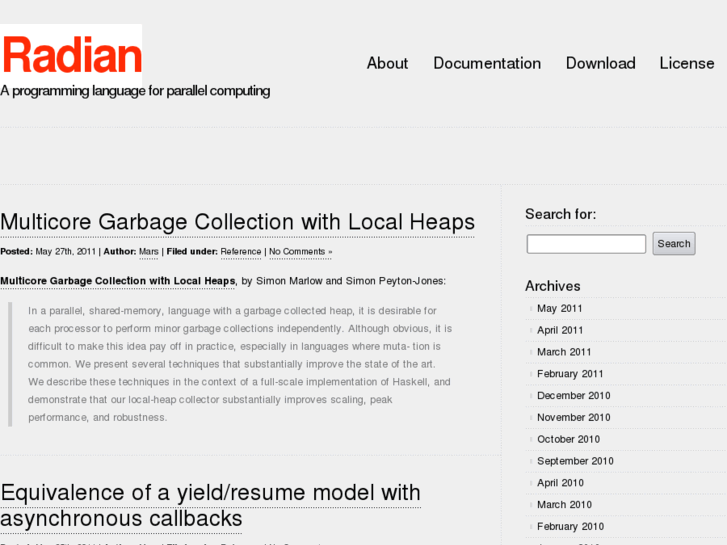
Task: Open February 2011 archive
Action: pos(570,374)
